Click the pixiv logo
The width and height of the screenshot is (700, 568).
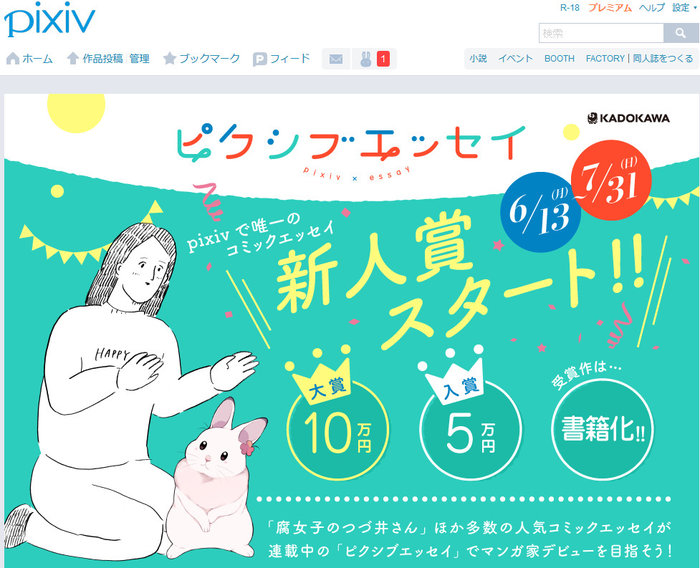50,19
